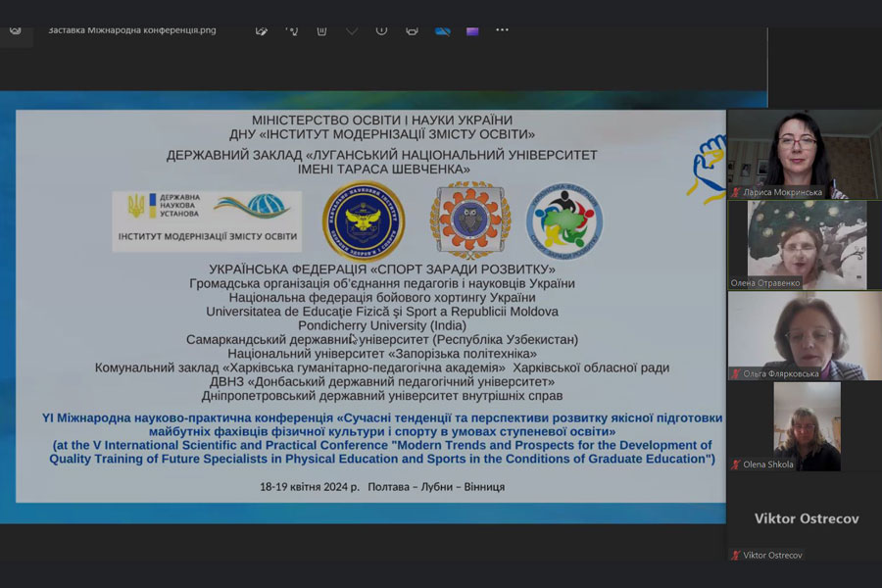Click 'Universitatea de Educație Fizică și Sport' line
Screen dimensions: 882x588
(x=382, y=312)
